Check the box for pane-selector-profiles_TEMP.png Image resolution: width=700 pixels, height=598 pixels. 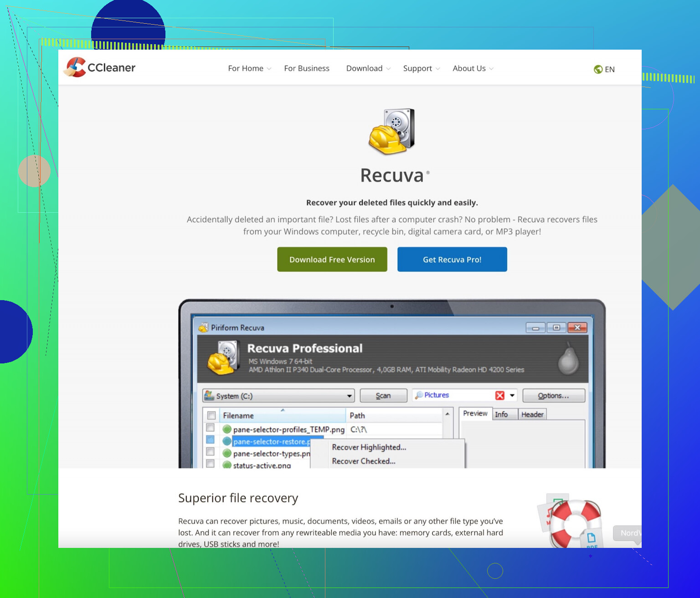point(210,428)
